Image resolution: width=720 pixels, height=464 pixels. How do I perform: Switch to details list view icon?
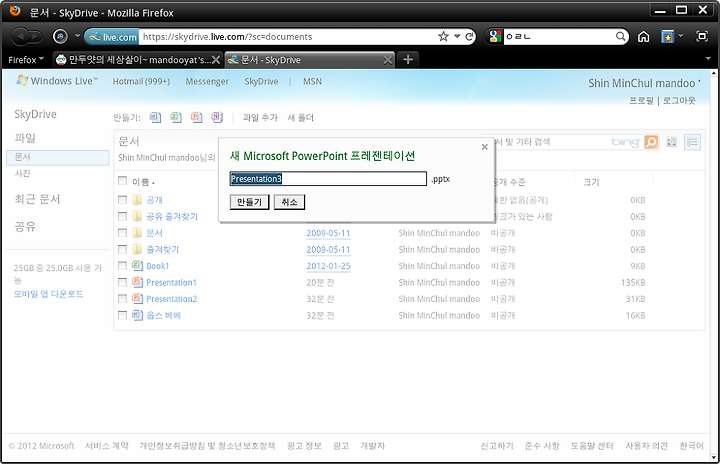coord(692,142)
